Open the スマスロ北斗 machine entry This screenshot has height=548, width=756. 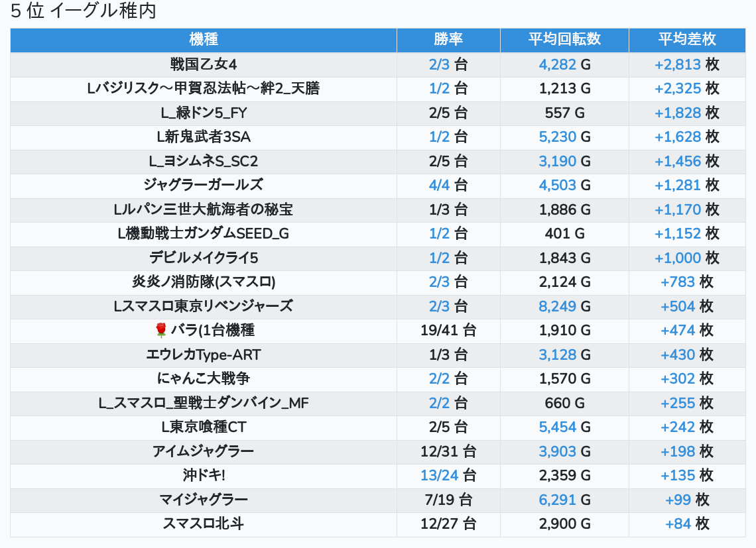203,523
